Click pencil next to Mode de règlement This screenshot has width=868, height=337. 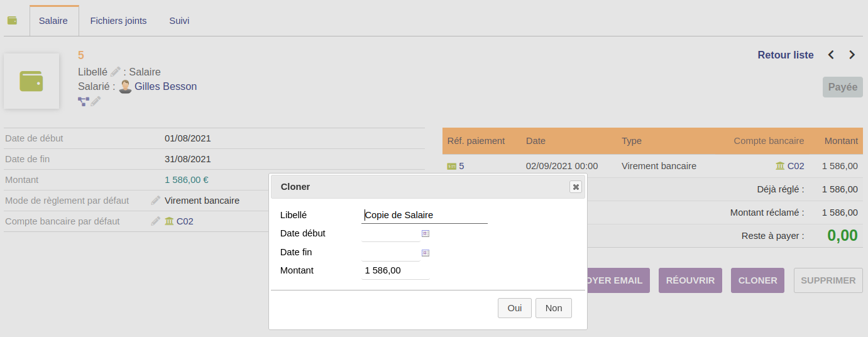(x=156, y=201)
